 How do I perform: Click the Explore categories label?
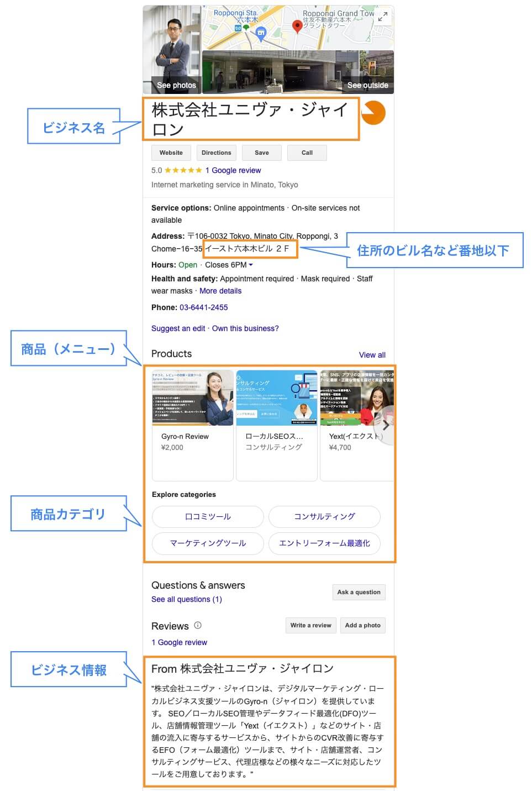(x=184, y=495)
